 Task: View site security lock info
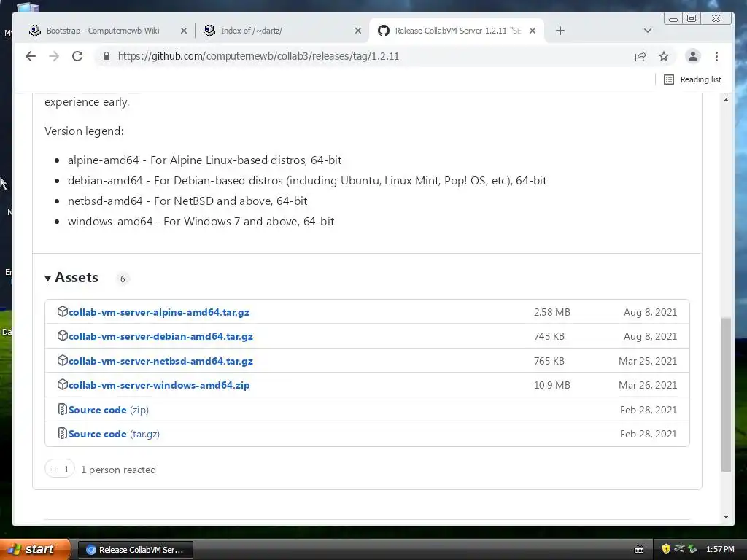click(107, 56)
